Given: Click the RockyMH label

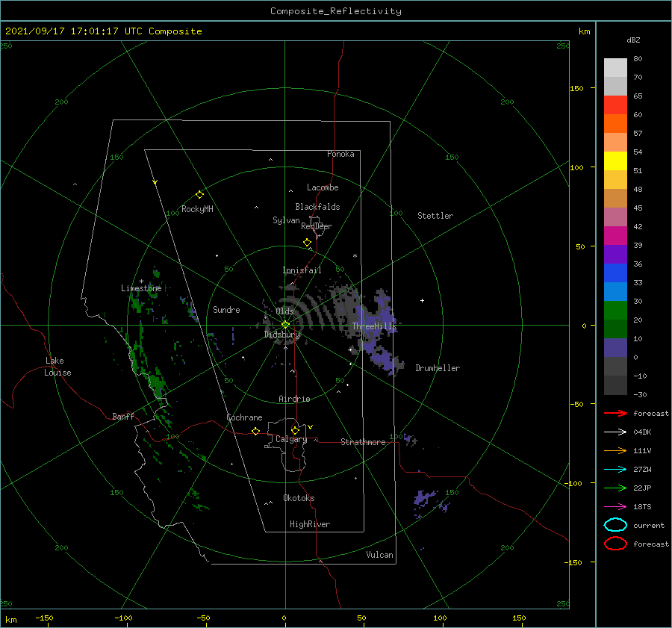Looking at the screenshot, I should click(x=197, y=209).
